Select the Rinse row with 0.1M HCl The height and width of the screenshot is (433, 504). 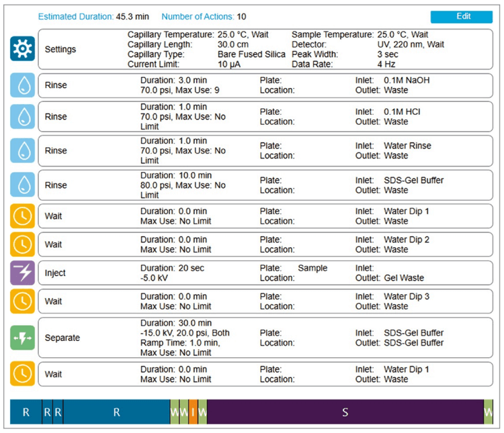(x=265, y=117)
